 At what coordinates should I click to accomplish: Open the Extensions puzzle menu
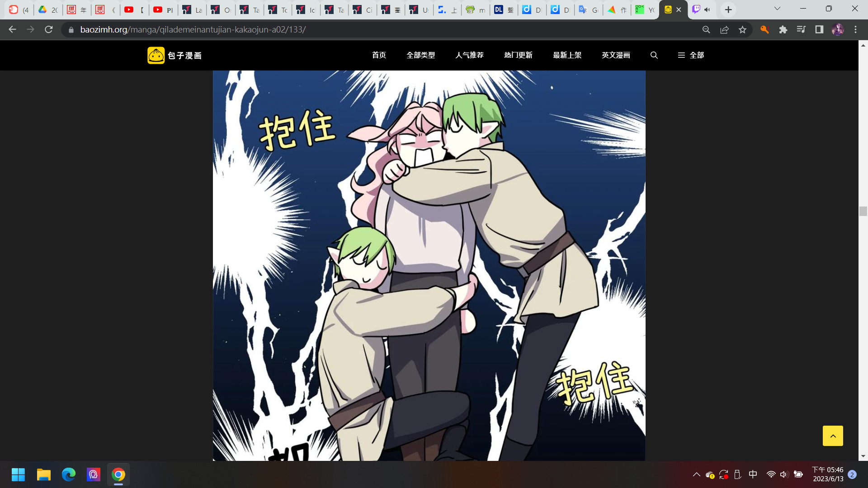[783, 29]
